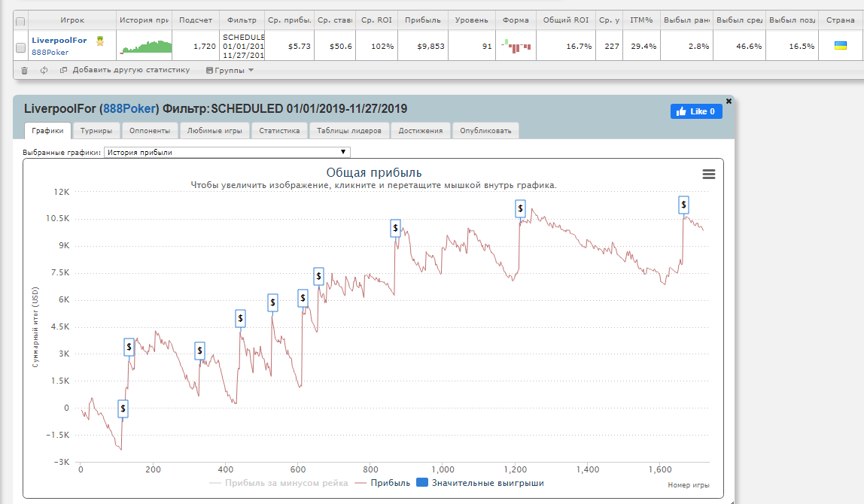Sort by the 'Подсчет' column header
The height and width of the screenshot is (504, 864).
point(196,20)
